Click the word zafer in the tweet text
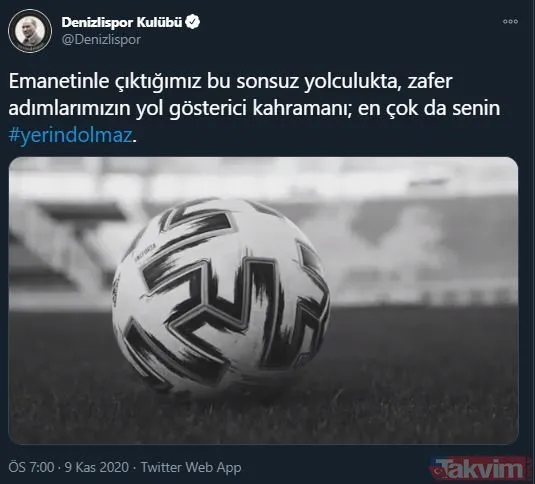535x484 pixels. [430, 81]
